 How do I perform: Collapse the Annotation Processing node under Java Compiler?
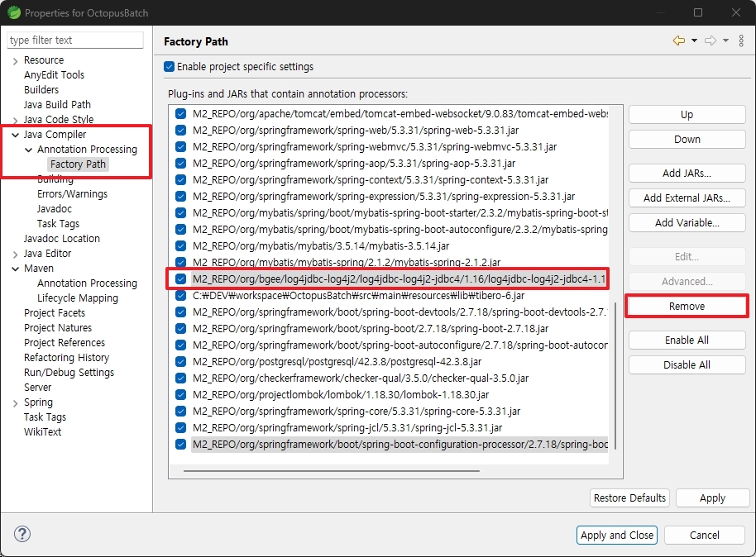tap(29, 150)
